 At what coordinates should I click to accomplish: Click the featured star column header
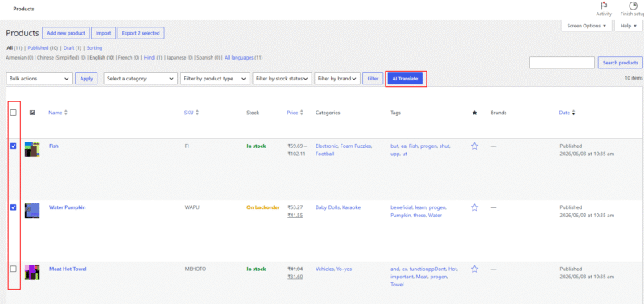tap(474, 113)
